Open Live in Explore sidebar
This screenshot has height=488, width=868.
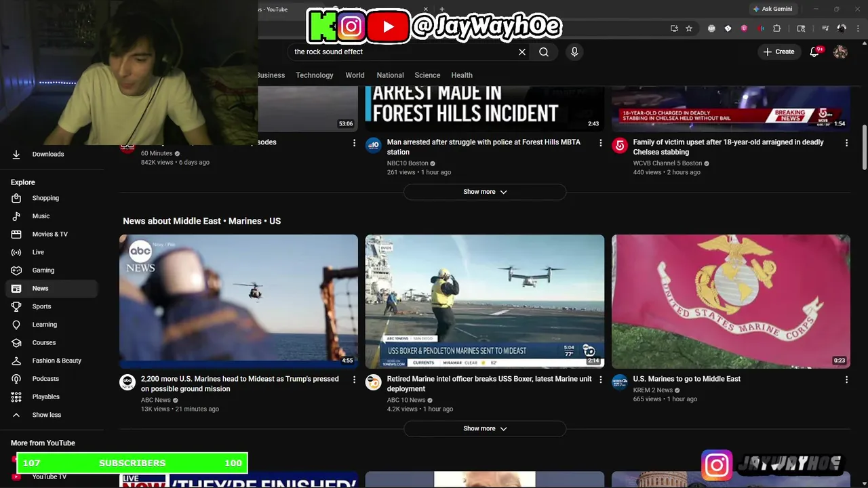(52, 252)
